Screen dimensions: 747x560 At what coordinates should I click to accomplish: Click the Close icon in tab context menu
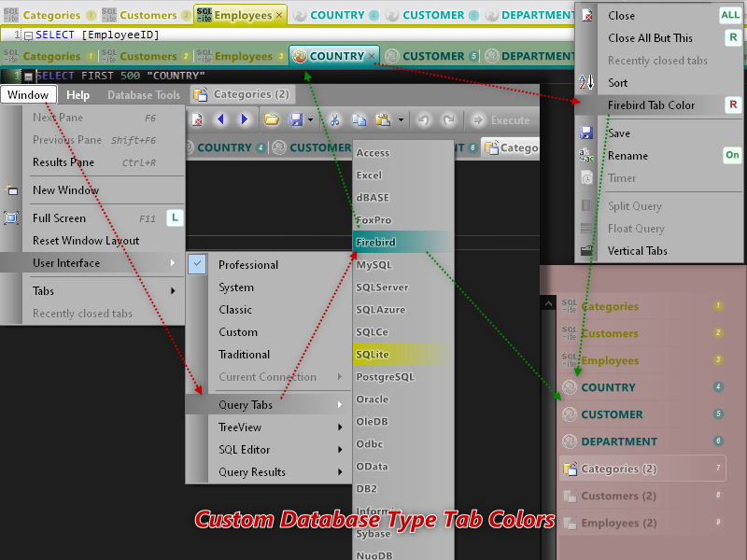587,15
